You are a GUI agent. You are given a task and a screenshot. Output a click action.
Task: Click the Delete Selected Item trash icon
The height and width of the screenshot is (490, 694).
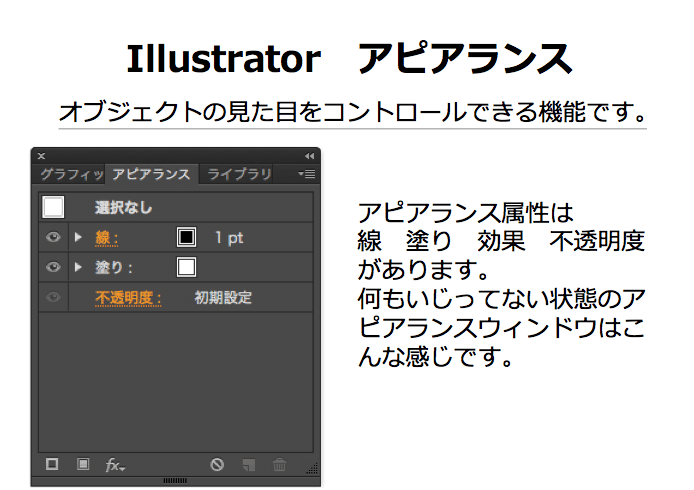click(x=279, y=465)
